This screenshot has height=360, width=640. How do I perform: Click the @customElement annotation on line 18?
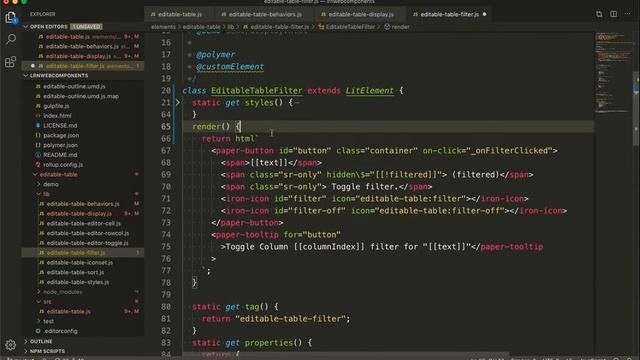click(230, 67)
